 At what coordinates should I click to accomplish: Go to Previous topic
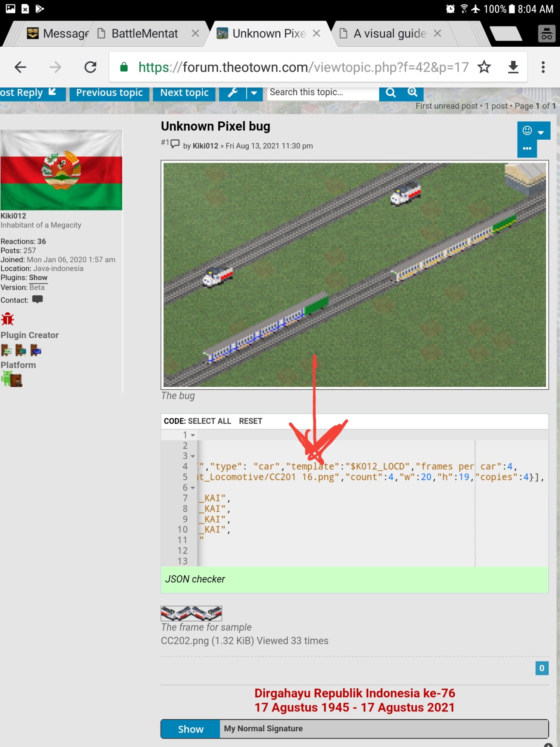[109, 93]
